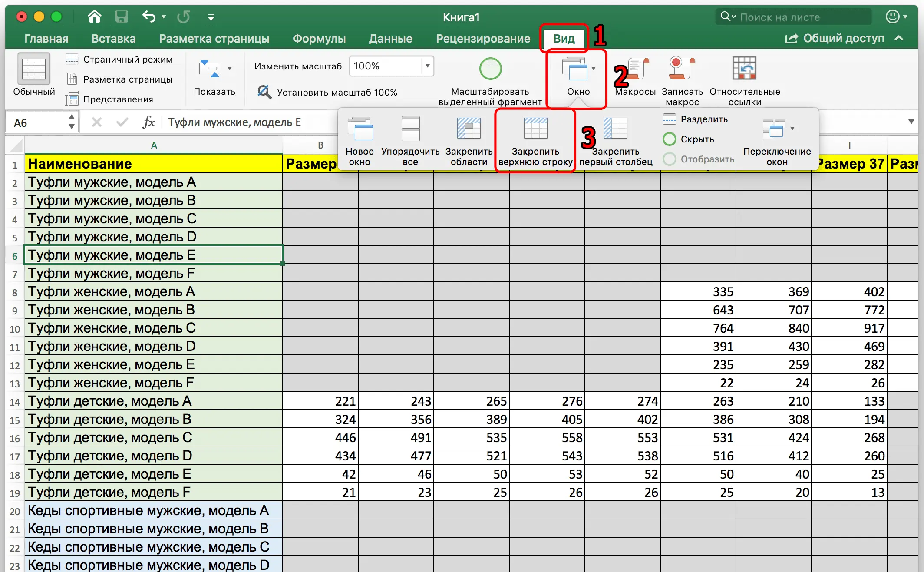Click the Размер 37 header cell
The width and height of the screenshot is (924, 572).
pyautogui.click(x=849, y=164)
